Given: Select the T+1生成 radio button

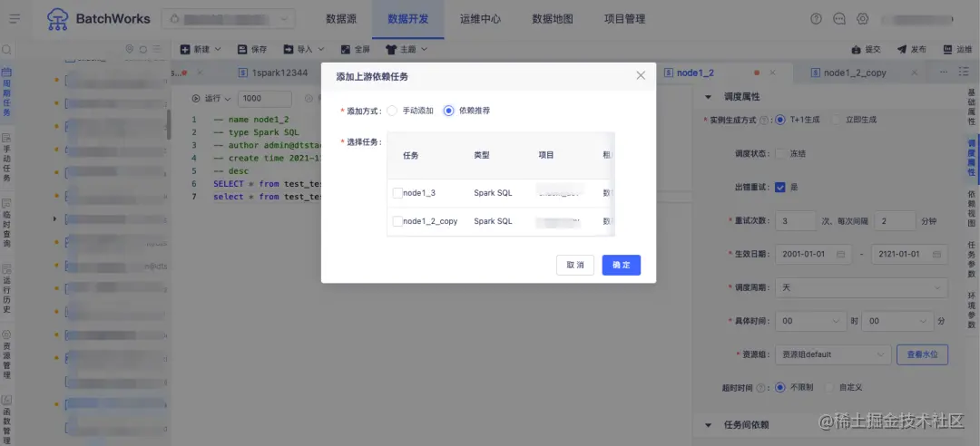Looking at the screenshot, I should [x=780, y=120].
